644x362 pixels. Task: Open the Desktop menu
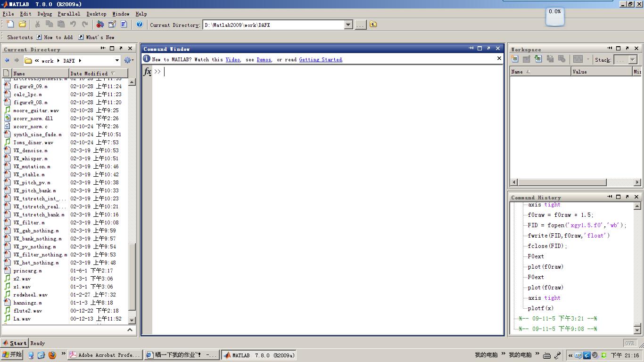click(x=96, y=14)
